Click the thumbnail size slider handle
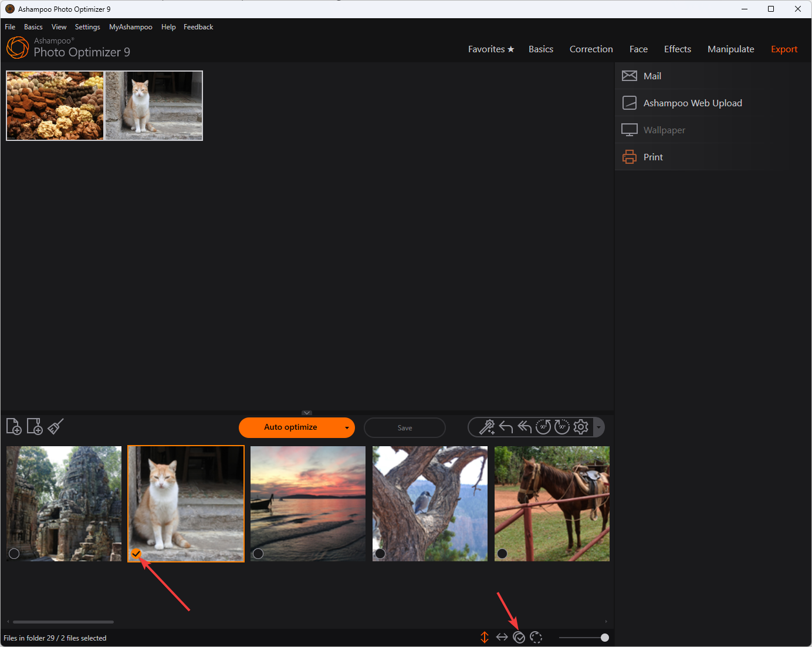Viewport: 812px width, 647px height. [x=605, y=638]
